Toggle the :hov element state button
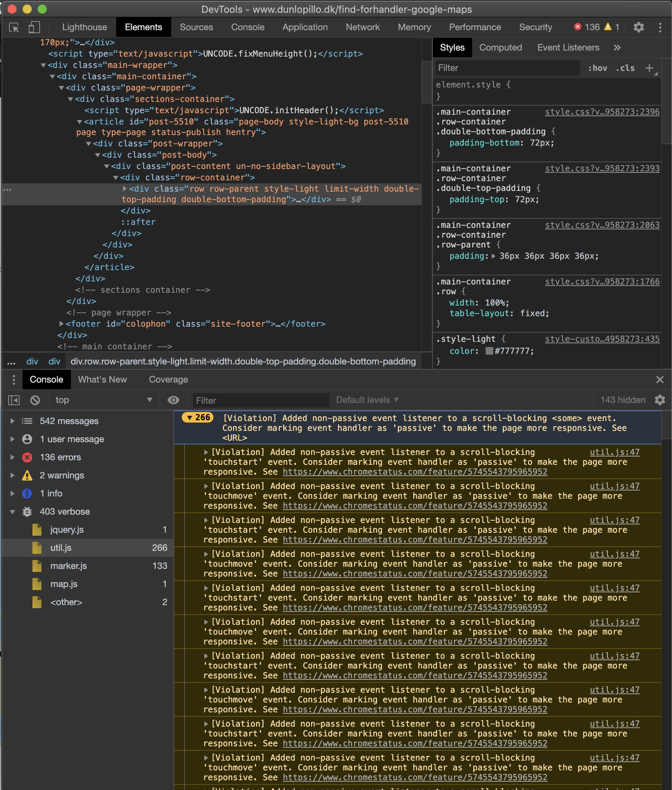 [597, 68]
